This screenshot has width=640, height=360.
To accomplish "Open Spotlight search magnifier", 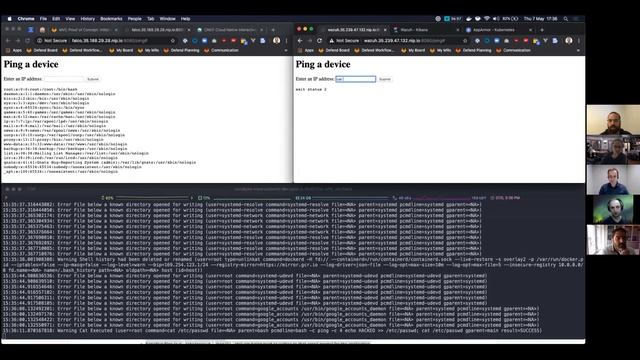I will click(566, 19).
